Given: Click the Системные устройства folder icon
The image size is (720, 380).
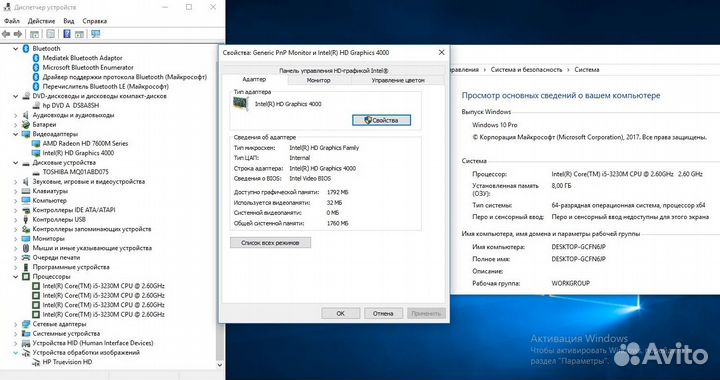Looking at the screenshot, I should coord(26,334).
